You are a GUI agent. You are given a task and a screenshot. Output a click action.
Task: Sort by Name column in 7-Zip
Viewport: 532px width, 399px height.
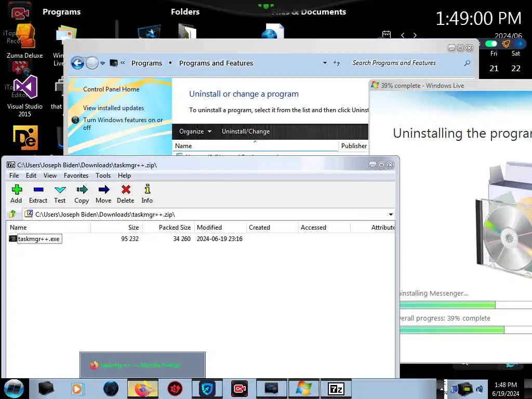tap(48, 228)
